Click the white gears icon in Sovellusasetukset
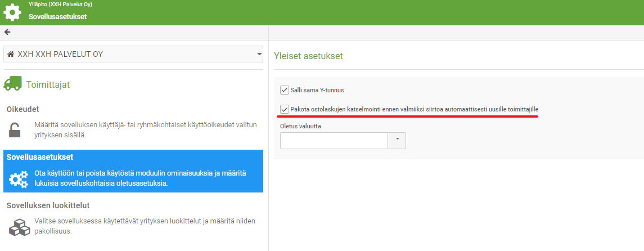The height and width of the screenshot is (251, 644). click(19, 178)
